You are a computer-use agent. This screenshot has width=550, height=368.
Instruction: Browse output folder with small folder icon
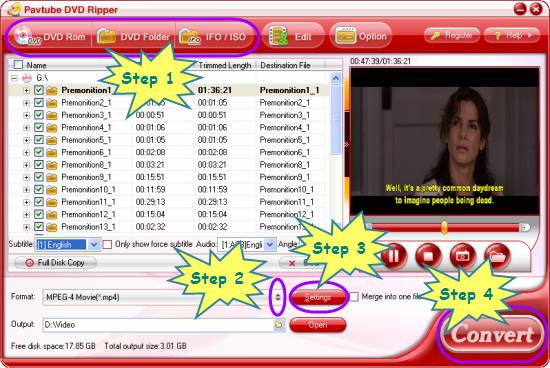click(x=279, y=325)
